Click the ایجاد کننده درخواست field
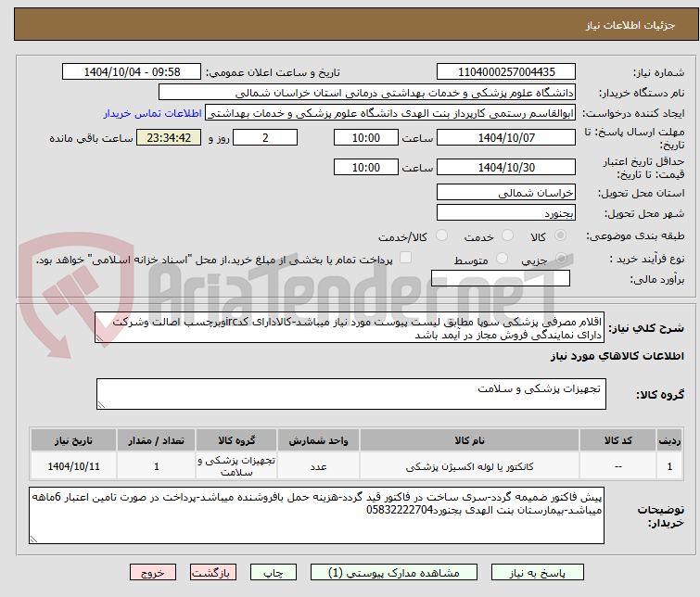The width and height of the screenshot is (700, 597). click(390, 113)
